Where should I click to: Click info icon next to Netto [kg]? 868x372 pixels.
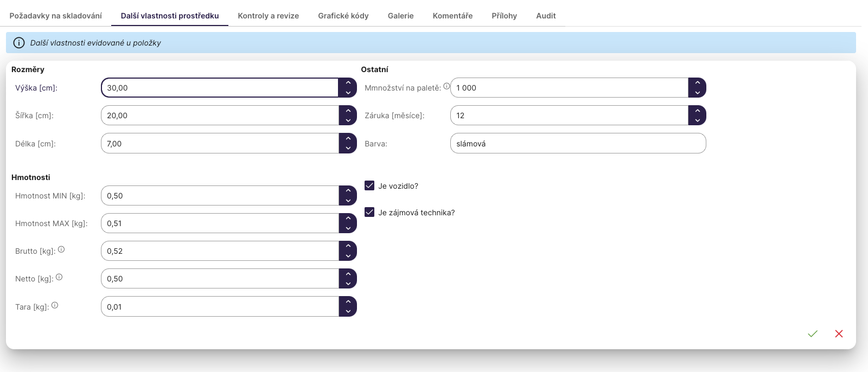[x=59, y=277]
